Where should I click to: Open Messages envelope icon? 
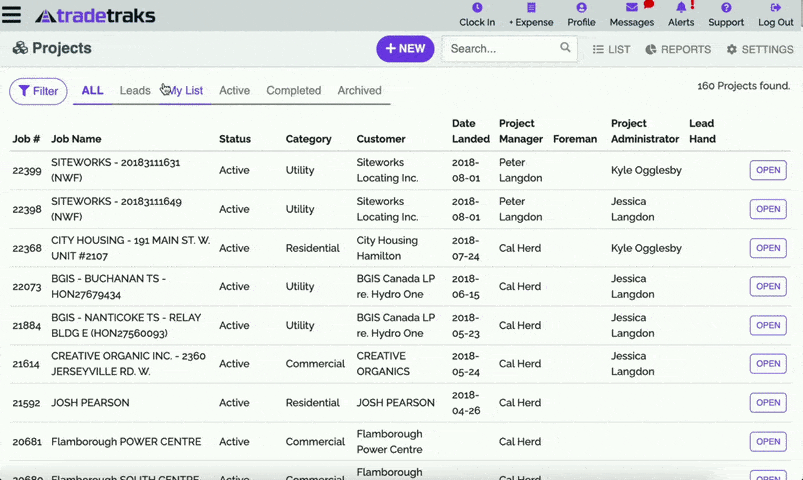[631, 8]
